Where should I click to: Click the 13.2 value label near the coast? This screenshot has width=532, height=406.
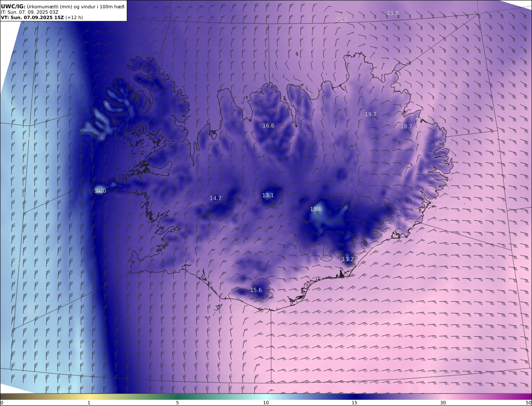pyautogui.click(x=348, y=259)
